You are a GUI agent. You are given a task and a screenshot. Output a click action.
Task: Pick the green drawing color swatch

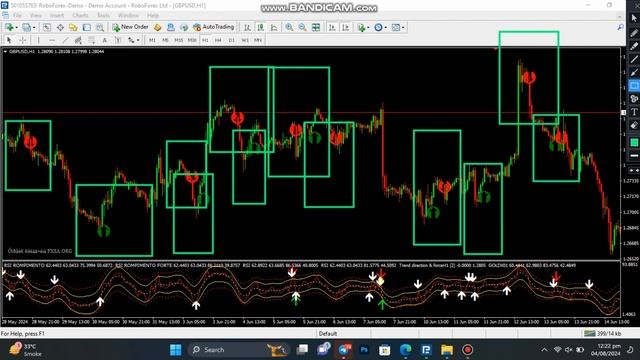click(x=634, y=142)
